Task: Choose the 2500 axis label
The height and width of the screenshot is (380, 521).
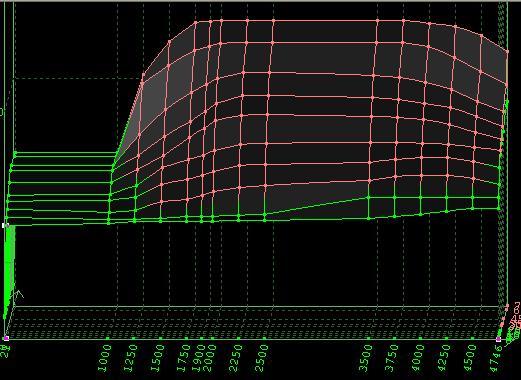Action: point(262,358)
